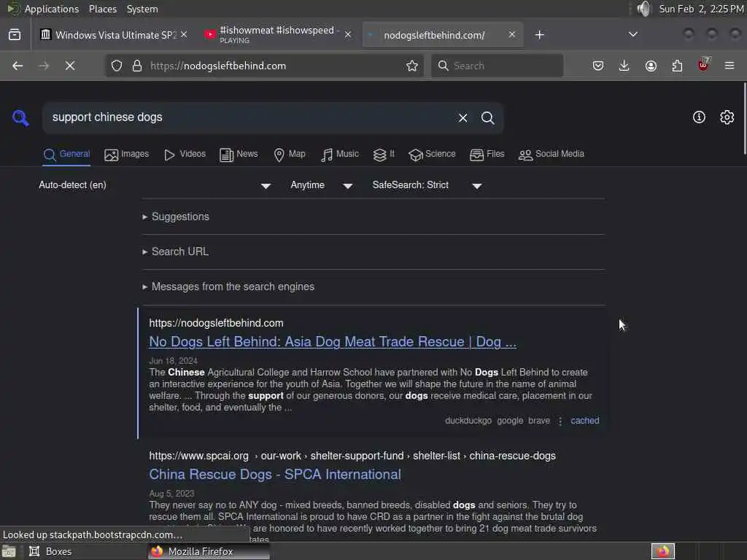Switch to the Files search category

click(x=487, y=155)
